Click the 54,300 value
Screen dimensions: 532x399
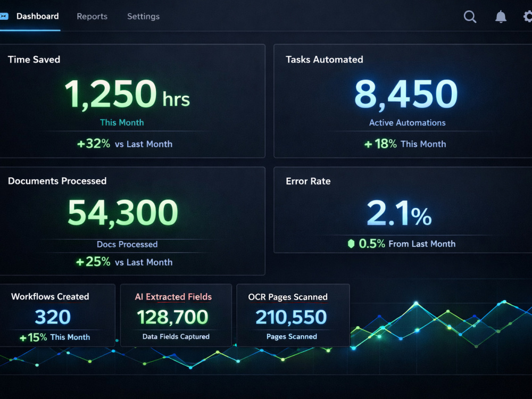pyautogui.click(x=123, y=213)
